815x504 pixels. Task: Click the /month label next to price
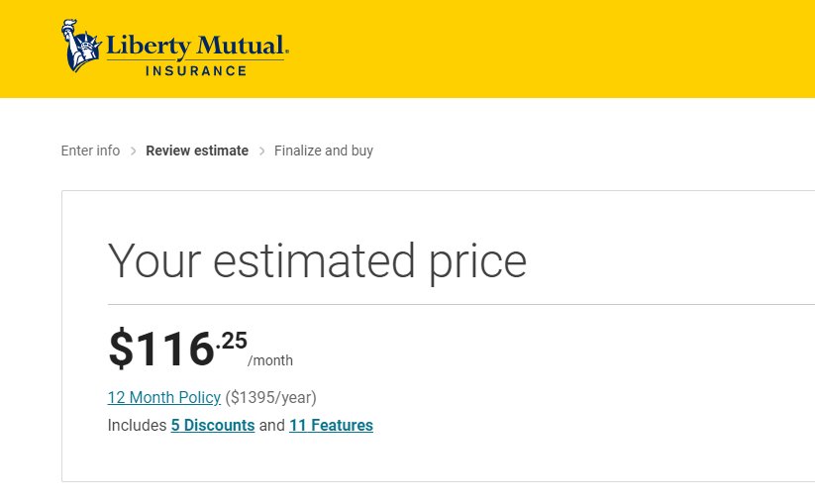(x=270, y=360)
